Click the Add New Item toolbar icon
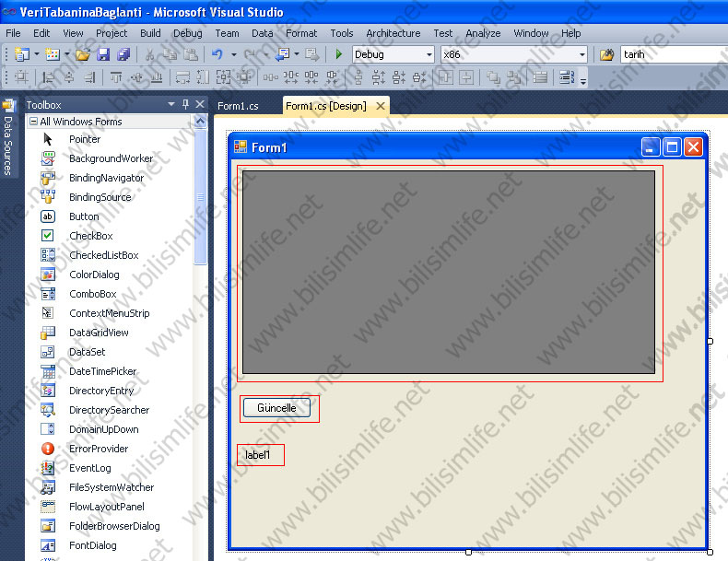This screenshot has height=561, width=728. (52, 54)
